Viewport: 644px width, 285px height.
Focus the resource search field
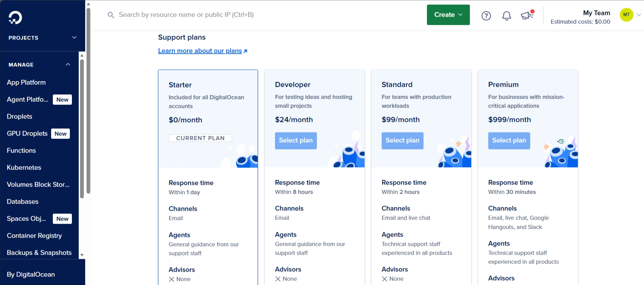pos(186,15)
